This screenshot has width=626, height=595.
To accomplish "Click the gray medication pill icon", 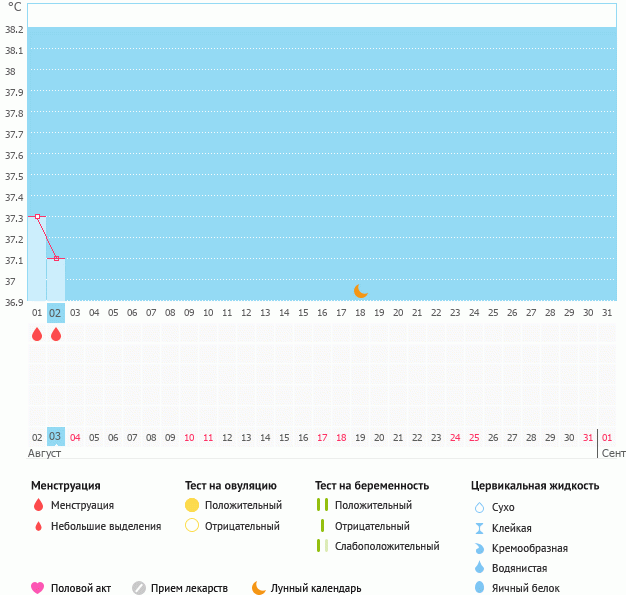I will tap(139, 588).
